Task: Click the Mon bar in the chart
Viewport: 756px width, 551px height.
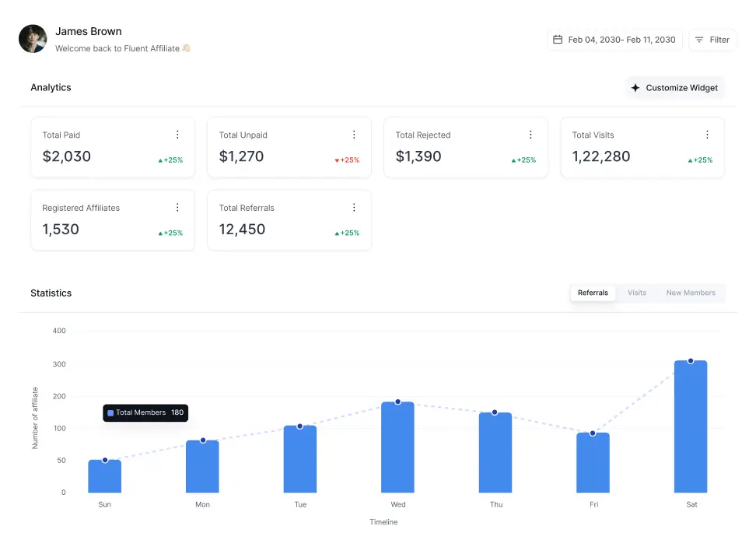Action: [202, 467]
